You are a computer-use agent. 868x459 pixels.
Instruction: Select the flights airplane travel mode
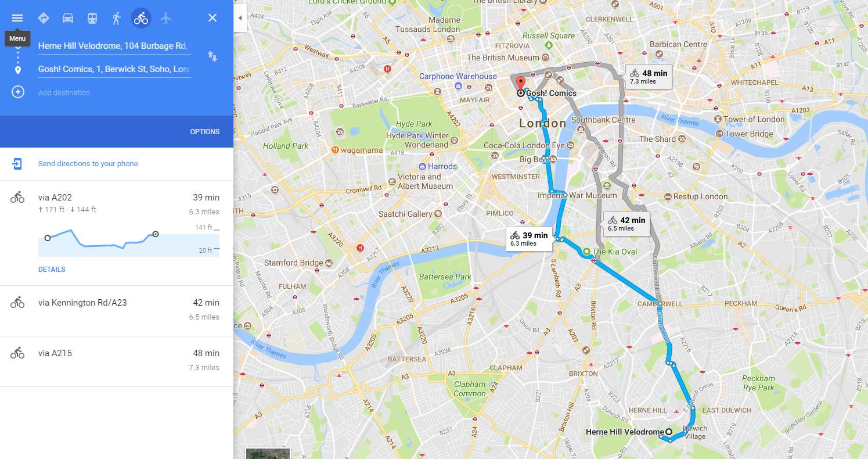click(165, 18)
